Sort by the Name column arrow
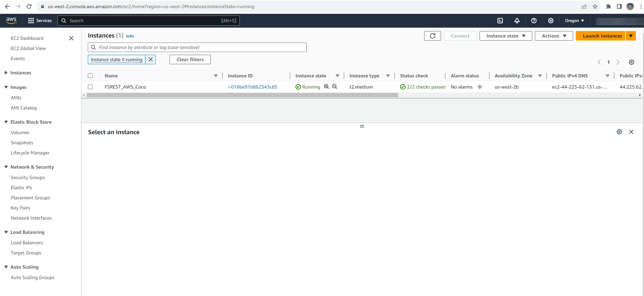Image resolution: width=644 pixels, height=296 pixels. pyautogui.click(x=216, y=76)
